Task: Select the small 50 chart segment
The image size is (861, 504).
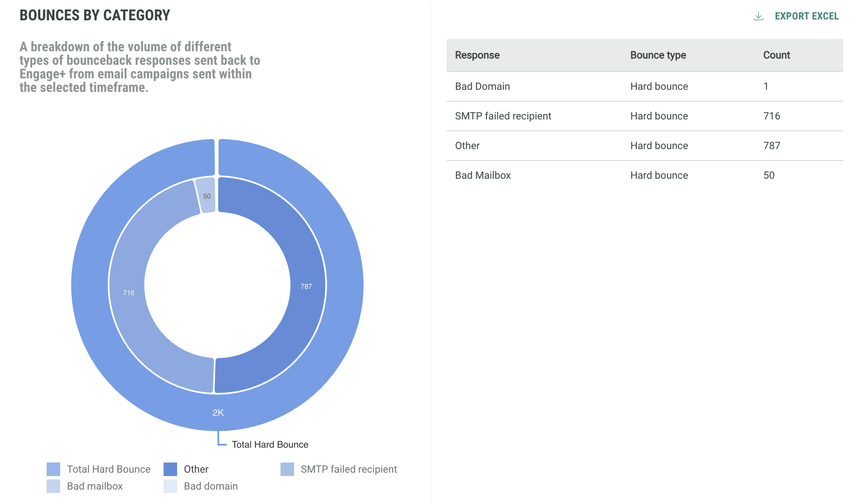Action: (x=207, y=196)
